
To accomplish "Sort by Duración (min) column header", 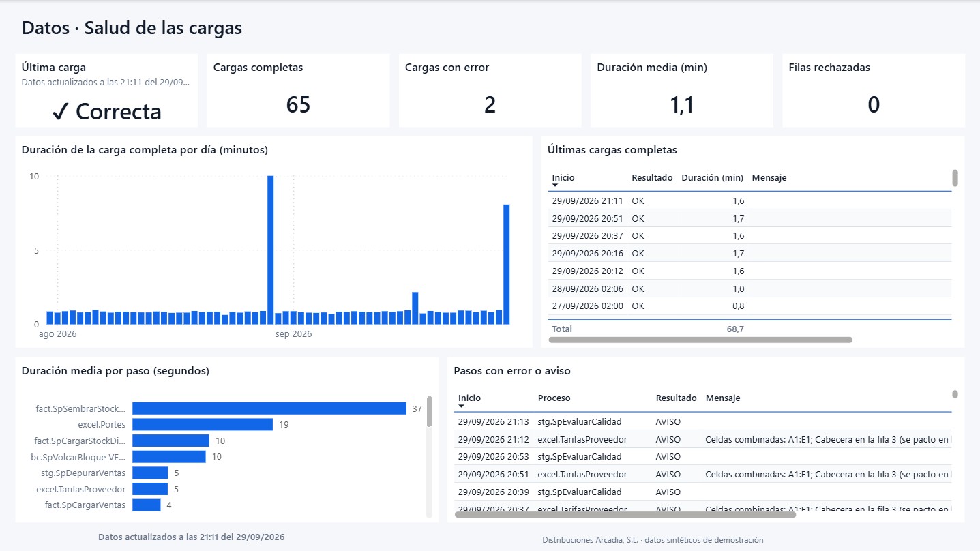I will point(712,177).
